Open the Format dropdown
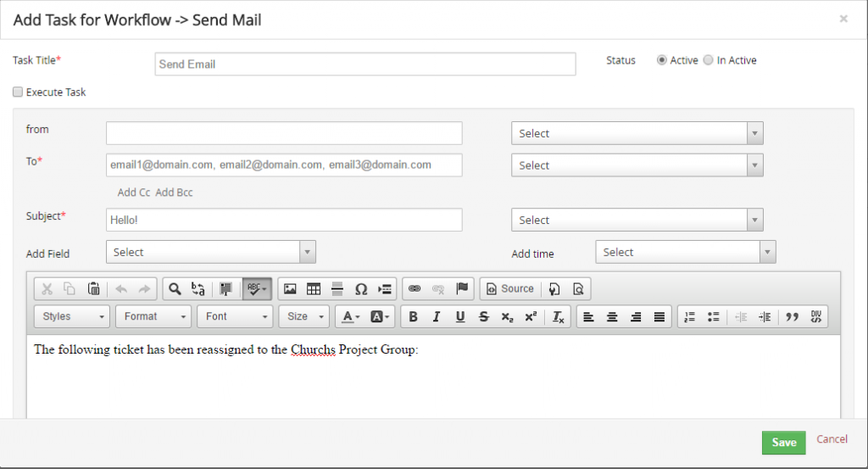 (153, 316)
